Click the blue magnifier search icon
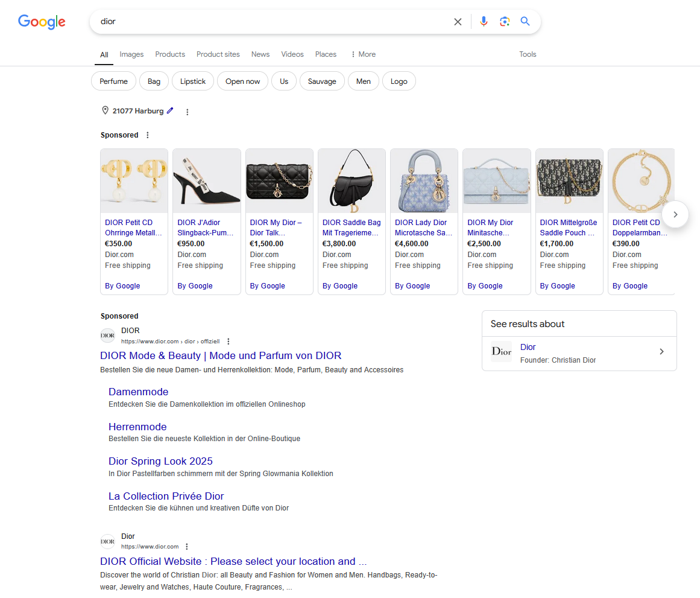700x598 pixels. point(525,22)
